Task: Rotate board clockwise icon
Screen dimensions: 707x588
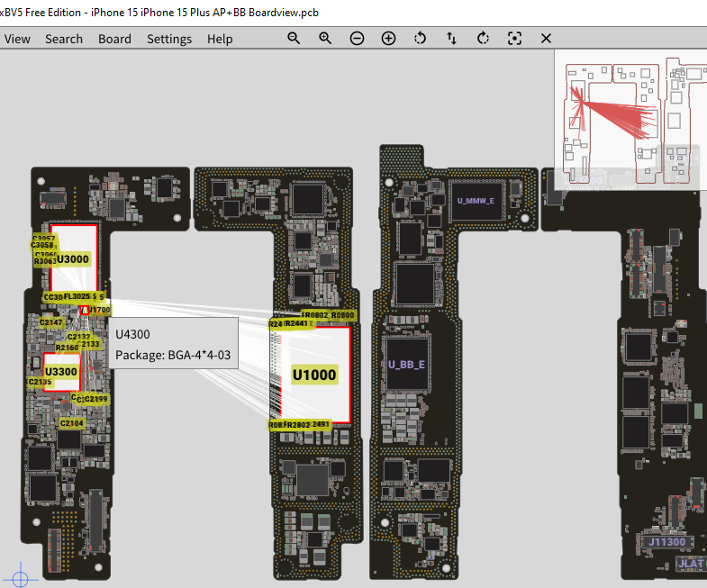Action: [x=483, y=39]
